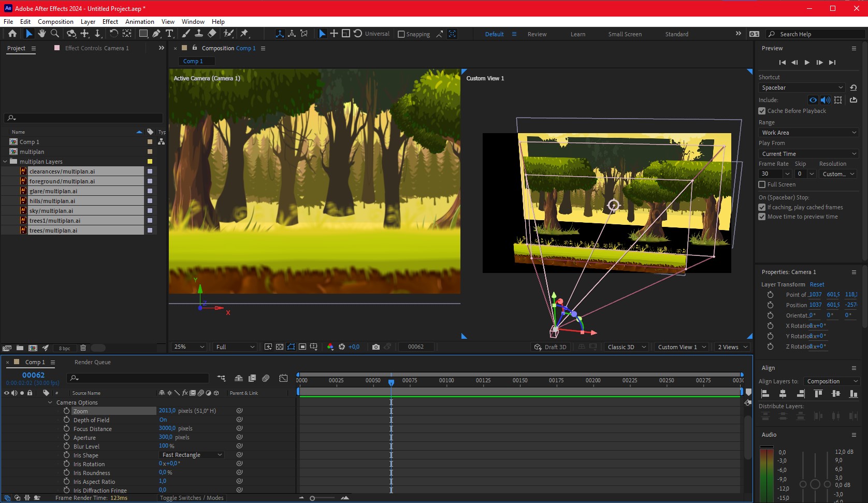Open the composition magnification dropdown showing 25%
Image resolution: width=868 pixels, height=503 pixels.
click(x=188, y=347)
